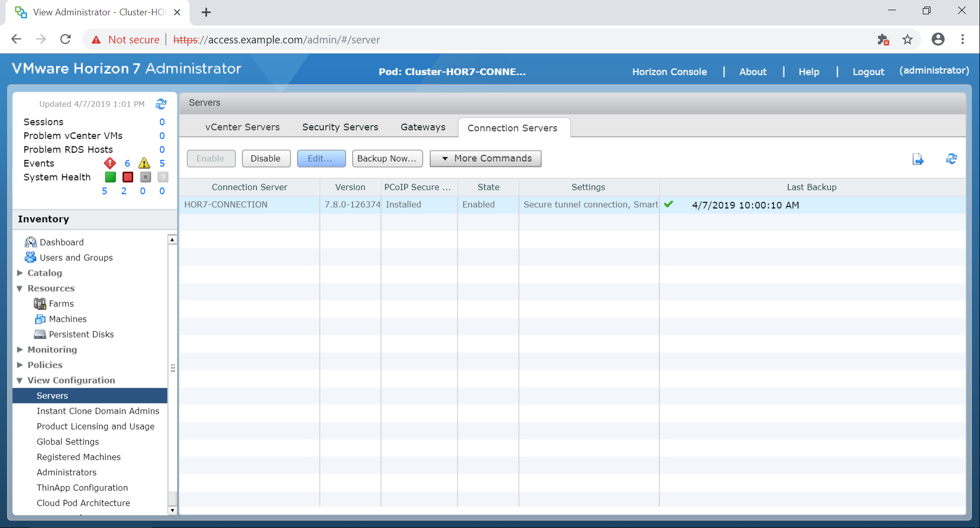Expand the Monitoring tree node
Viewport: 980px width, 528px height.
tap(20, 350)
